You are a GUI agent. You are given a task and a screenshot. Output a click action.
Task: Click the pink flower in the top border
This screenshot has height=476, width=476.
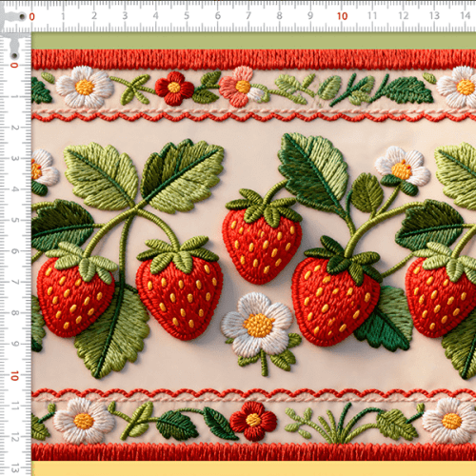point(241,87)
